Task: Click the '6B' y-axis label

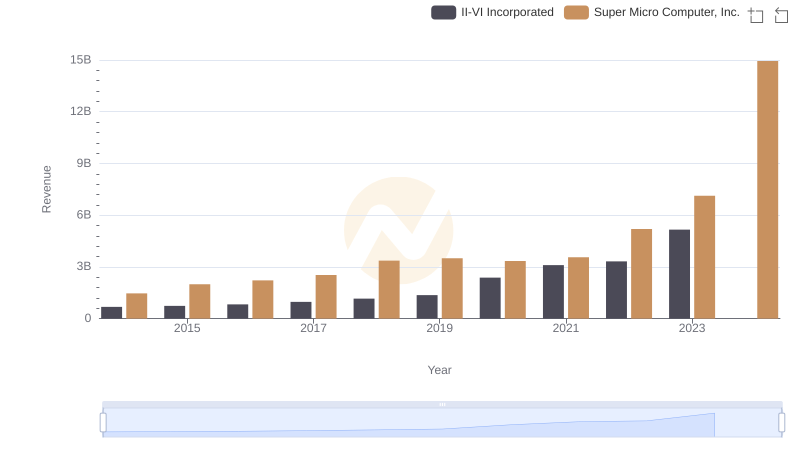Action: click(84, 215)
